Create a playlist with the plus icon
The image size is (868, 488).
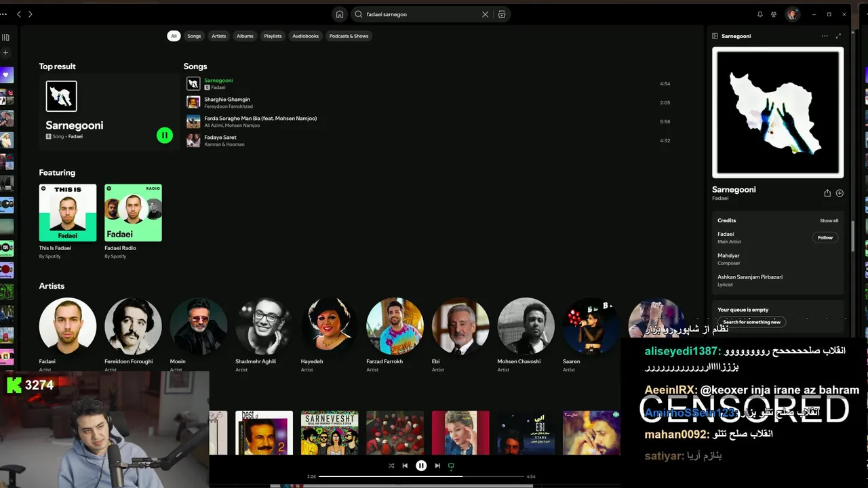pyautogui.click(x=6, y=53)
